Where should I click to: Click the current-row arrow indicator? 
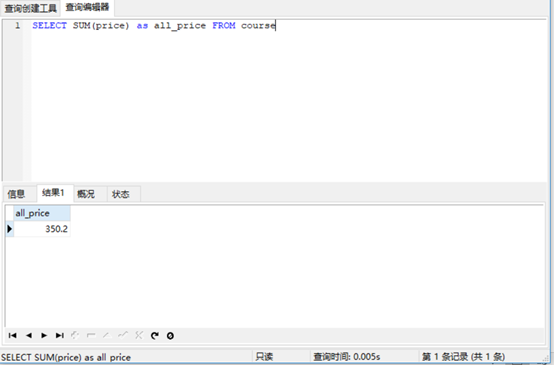coord(10,229)
